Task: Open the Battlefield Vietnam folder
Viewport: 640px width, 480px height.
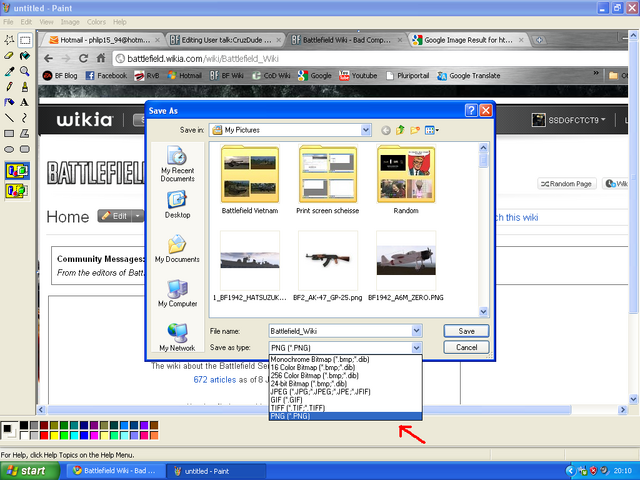Action: tap(250, 180)
